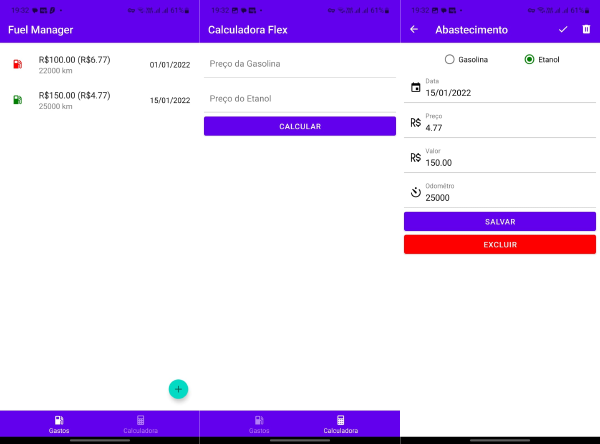The height and width of the screenshot is (444, 600).
Task: Tap the green floating add button
Action: [x=178, y=389]
